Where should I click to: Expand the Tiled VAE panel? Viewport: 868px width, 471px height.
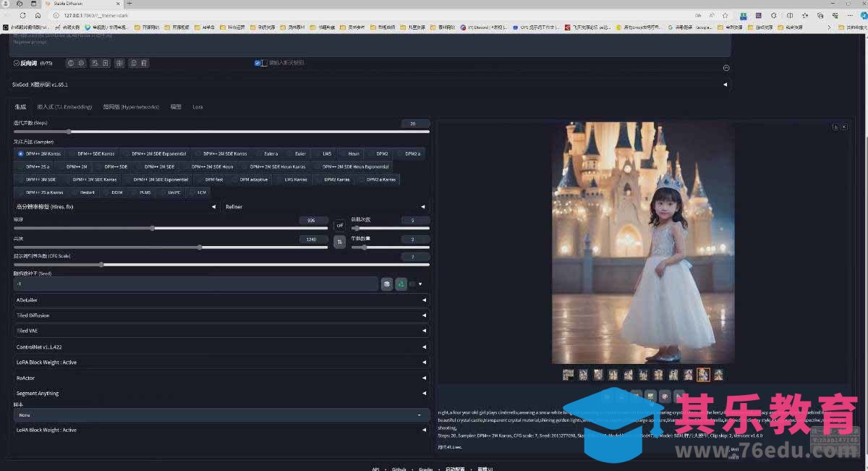pyautogui.click(x=221, y=331)
